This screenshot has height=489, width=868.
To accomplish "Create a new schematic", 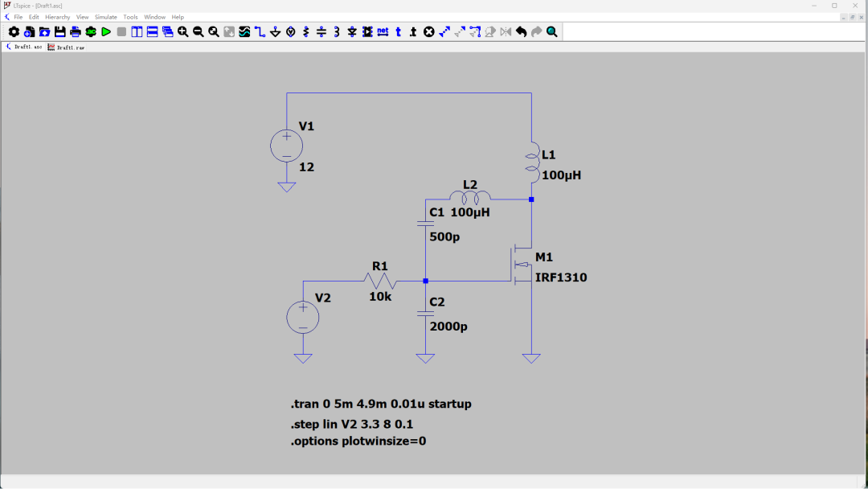I will [30, 32].
